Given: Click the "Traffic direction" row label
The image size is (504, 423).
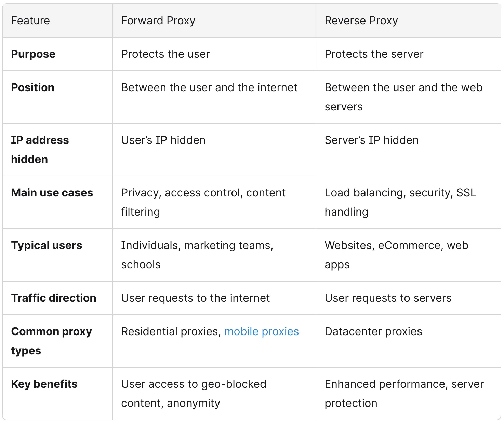Looking at the screenshot, I should pyautogui.click(x=54, y=298).
